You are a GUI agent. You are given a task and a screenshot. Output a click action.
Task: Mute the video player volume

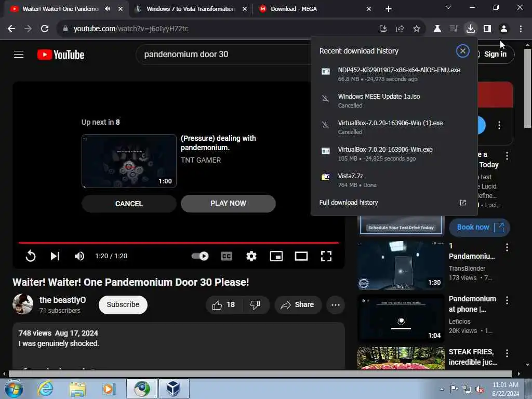pyautogui.click(x=79, y=256)
